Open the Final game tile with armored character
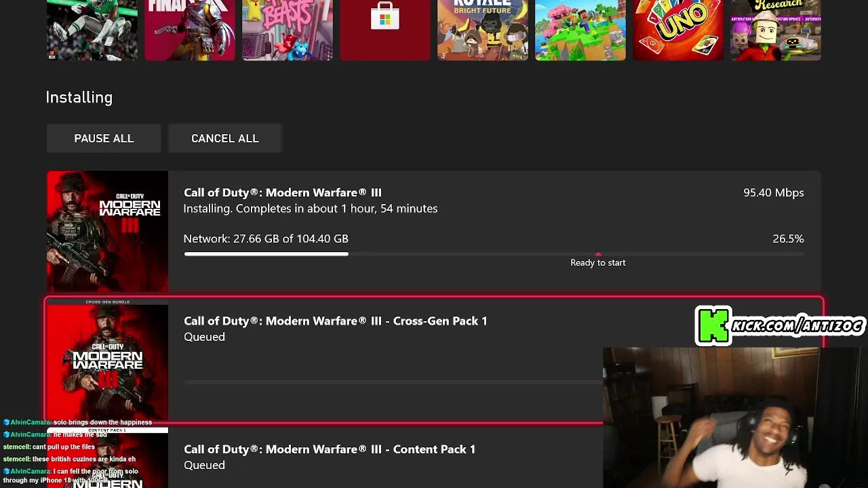868x488 pixels. point(190,30)
